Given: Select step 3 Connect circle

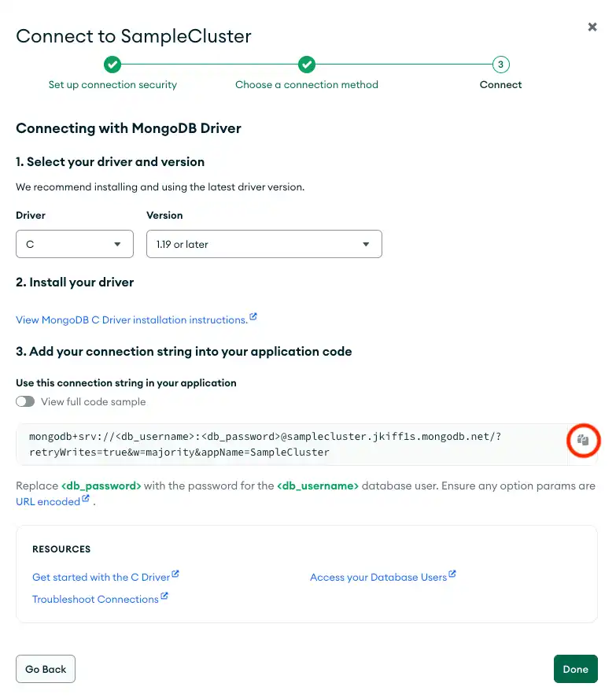Looking at the screenshot, I should (x=500, y=65).
